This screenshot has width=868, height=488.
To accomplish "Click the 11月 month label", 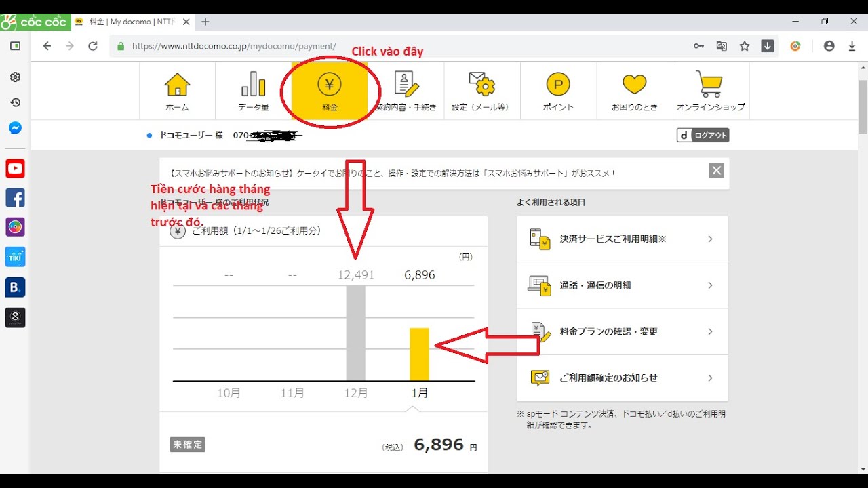I will click(292, 392).
